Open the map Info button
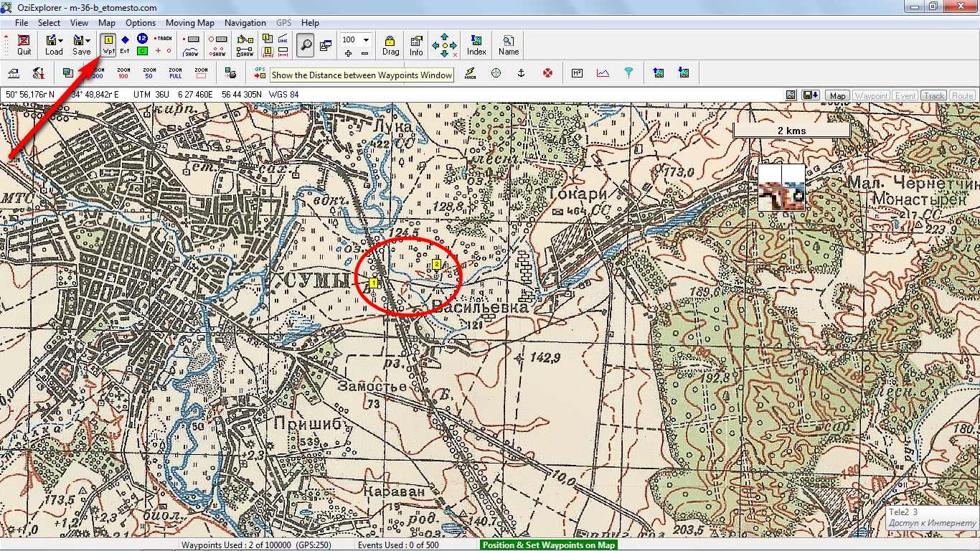980x551 pixels. click(416, 44)
